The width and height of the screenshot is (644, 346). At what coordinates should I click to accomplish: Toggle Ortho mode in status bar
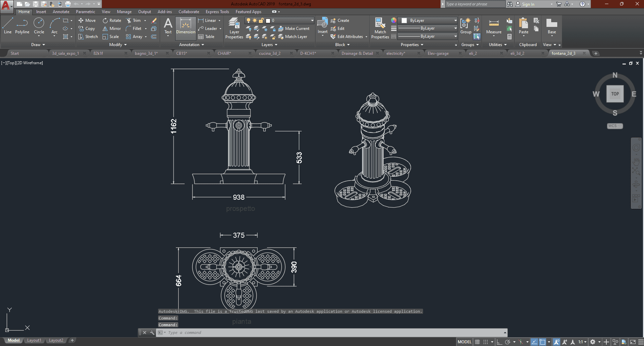pyautogui.click(x=499, y=342)
